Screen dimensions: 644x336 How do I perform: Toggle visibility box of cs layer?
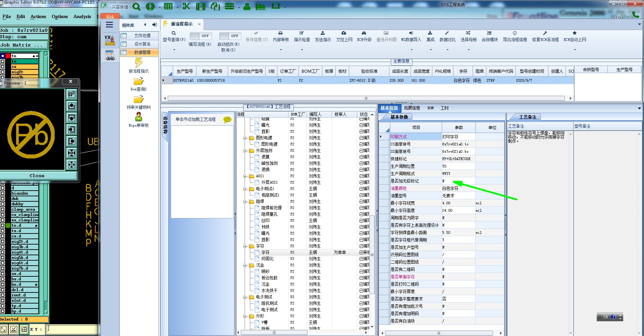tap(3, 67)
